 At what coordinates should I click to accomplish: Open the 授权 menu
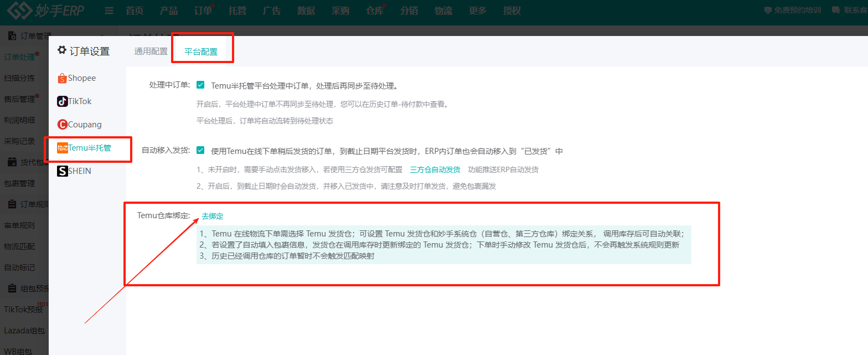click(x=512, y=11)
